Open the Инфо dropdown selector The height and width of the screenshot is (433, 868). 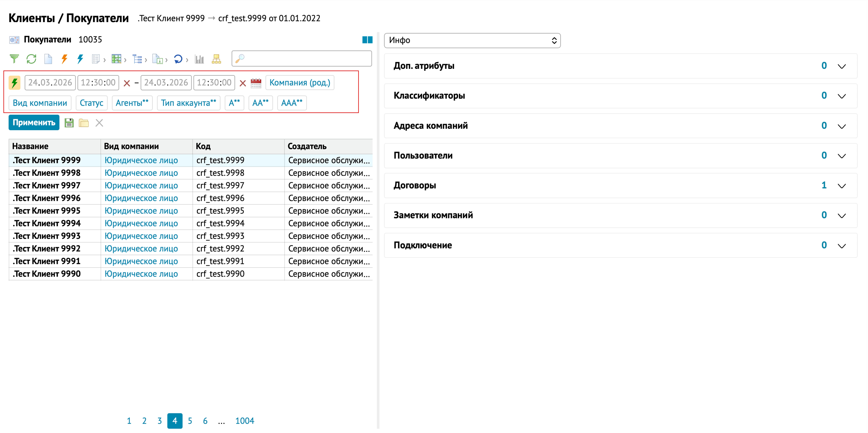click(472, 40)
